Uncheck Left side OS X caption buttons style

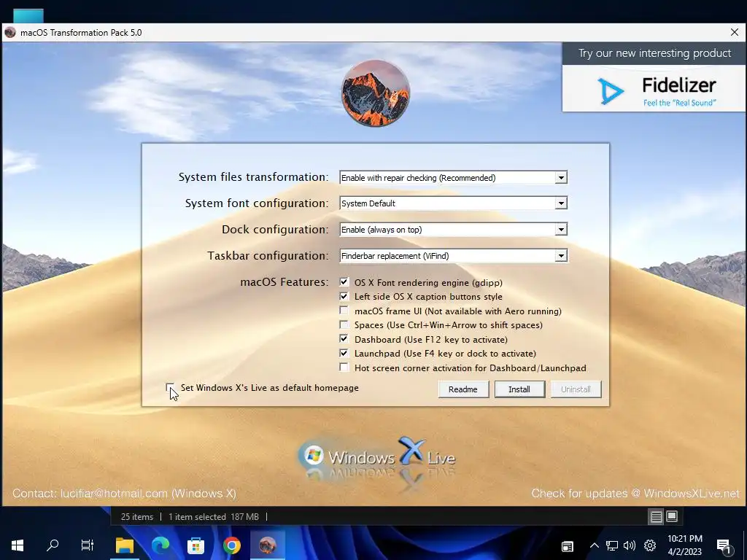pyautogui.click(x=344, y=296)
